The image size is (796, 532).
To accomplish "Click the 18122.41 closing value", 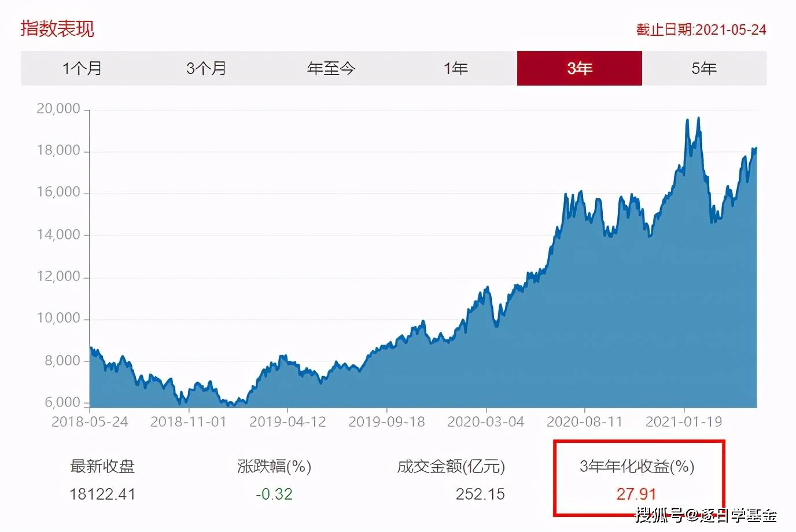I will click(102, 494).
